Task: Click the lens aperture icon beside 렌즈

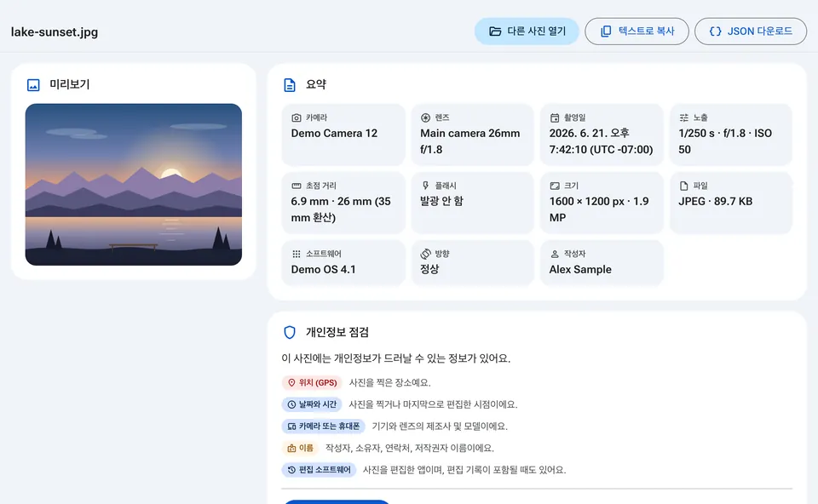Action: (426, 117)
